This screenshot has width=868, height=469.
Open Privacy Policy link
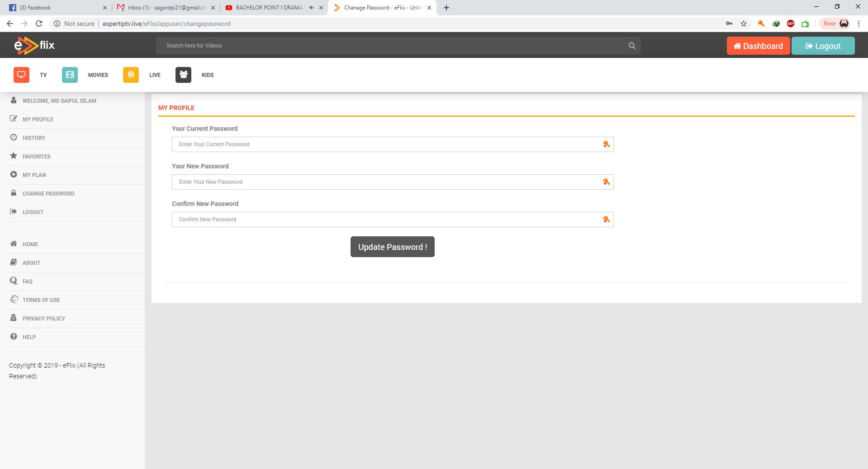(x=44, y=319)
